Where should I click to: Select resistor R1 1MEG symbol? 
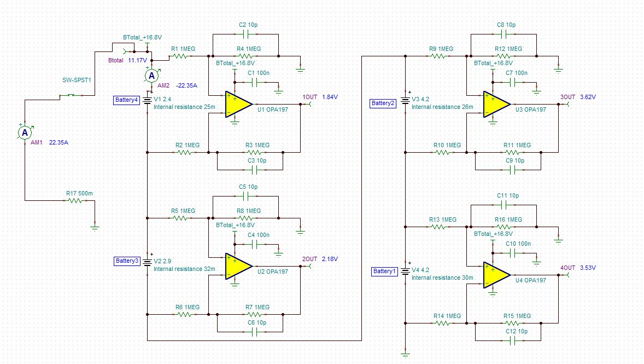pos(181,56)
